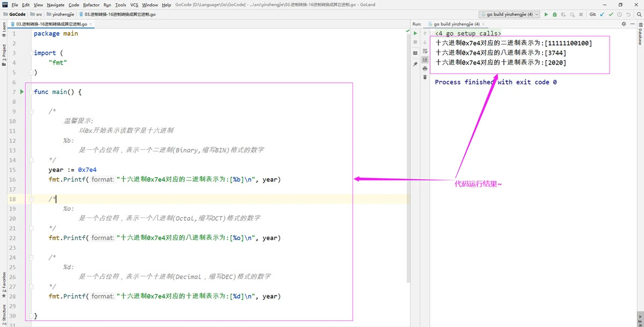
Task: Click the GoLand logo in the title bar
Action: coord(5,5)
